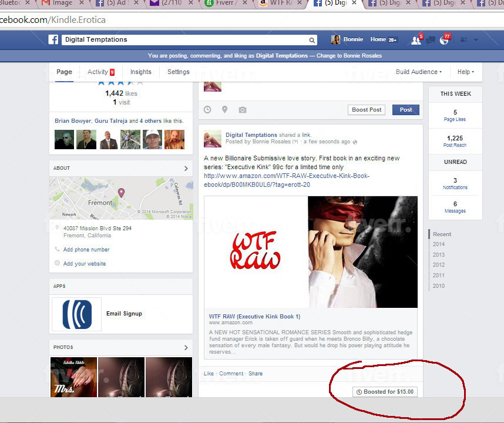
Task: Jump to 2012 in timeline
Action: [439, 265]
